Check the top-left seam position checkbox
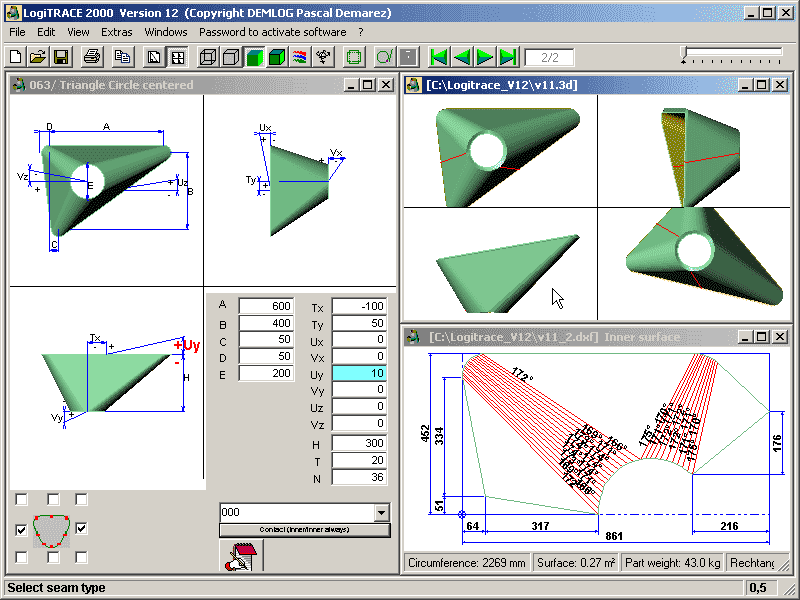 [x=21, y=499]
